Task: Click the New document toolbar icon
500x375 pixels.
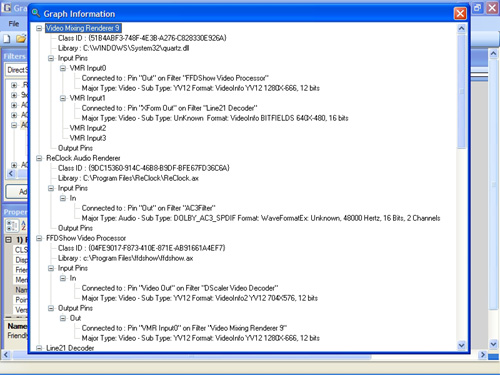Action: [7, 39]
